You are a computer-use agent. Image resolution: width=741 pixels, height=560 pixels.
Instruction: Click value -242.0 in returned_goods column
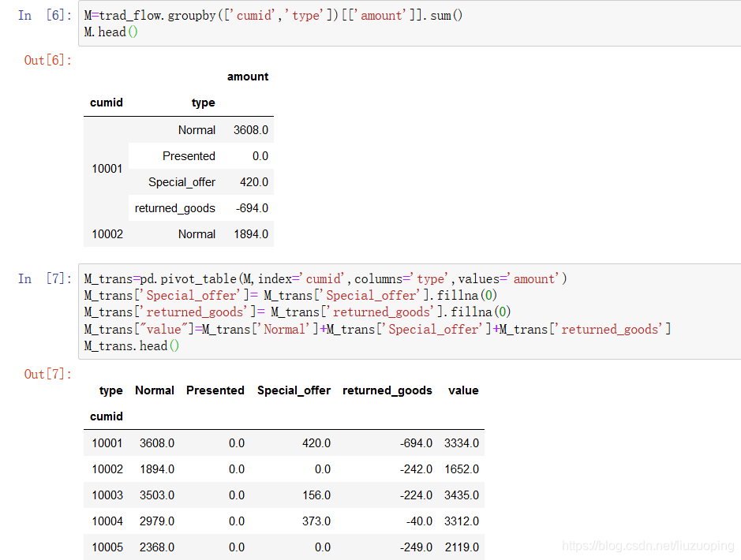pyautogui.click(x=416, y=469)
